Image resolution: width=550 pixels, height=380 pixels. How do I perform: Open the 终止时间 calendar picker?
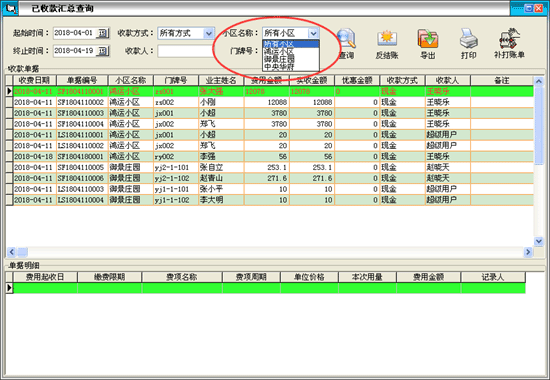click(103, 51)
